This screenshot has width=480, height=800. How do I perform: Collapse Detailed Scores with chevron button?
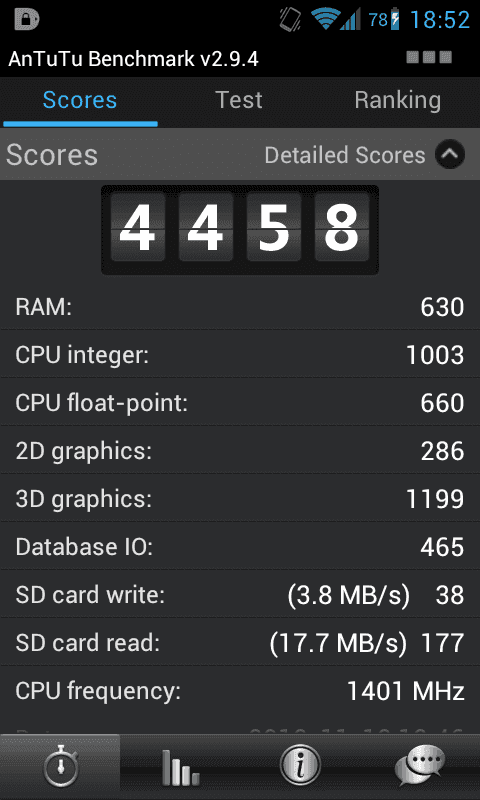coord(450,155)
